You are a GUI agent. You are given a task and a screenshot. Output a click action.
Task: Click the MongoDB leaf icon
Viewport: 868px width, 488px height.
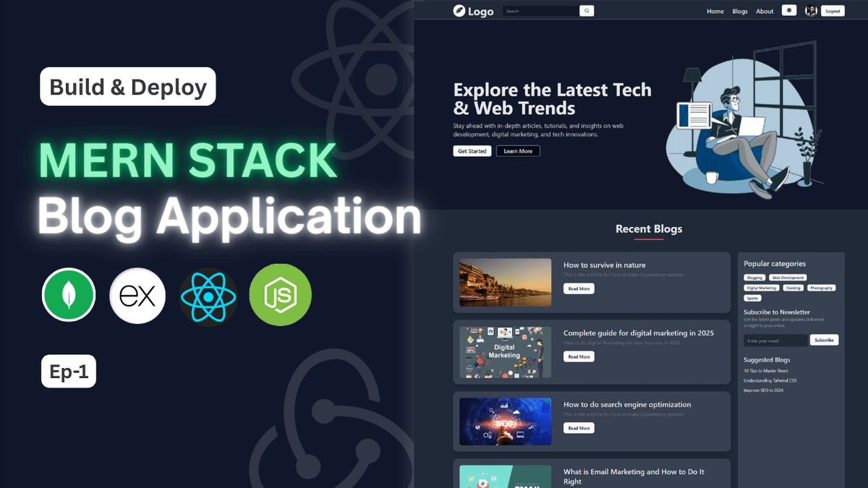point(69,294)
